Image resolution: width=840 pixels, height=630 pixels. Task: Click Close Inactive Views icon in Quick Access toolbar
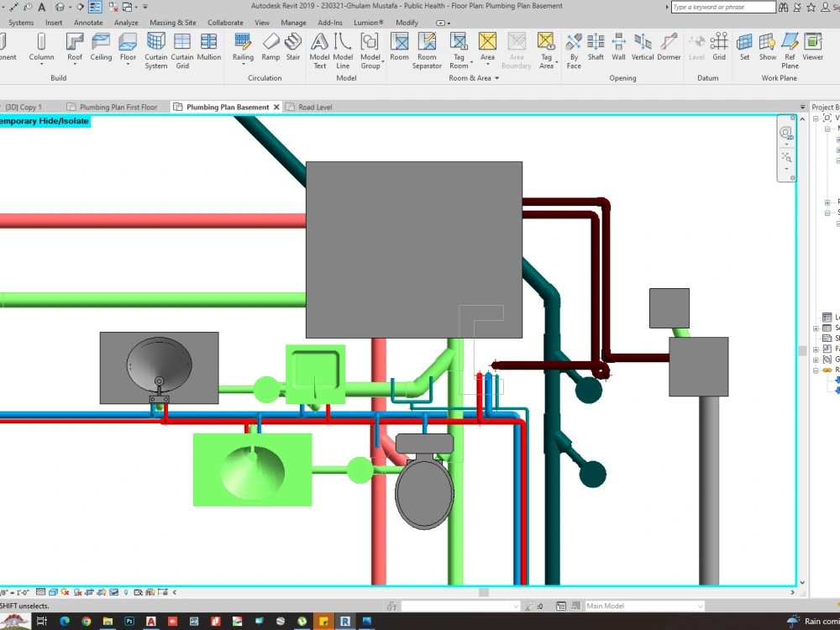click(x=113, y=7)
